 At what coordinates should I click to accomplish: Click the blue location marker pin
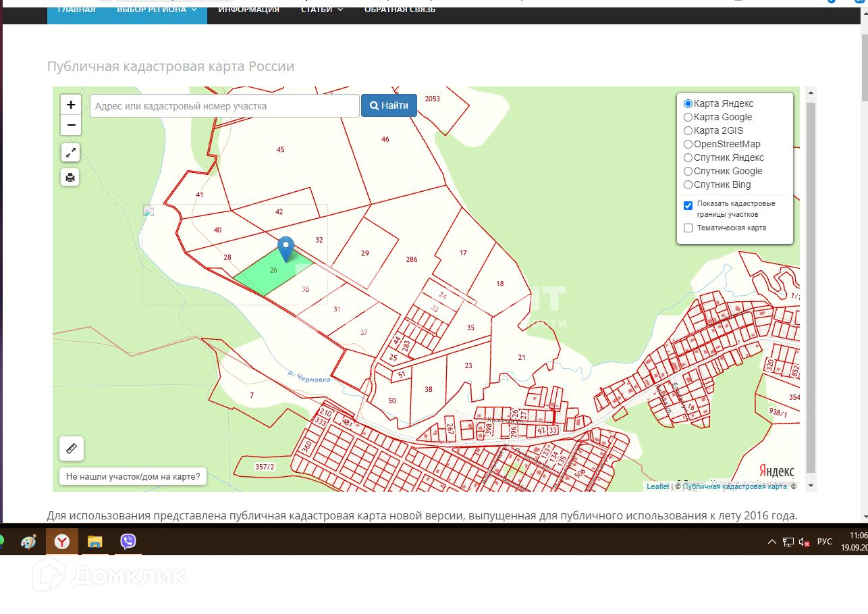point(286,248)
